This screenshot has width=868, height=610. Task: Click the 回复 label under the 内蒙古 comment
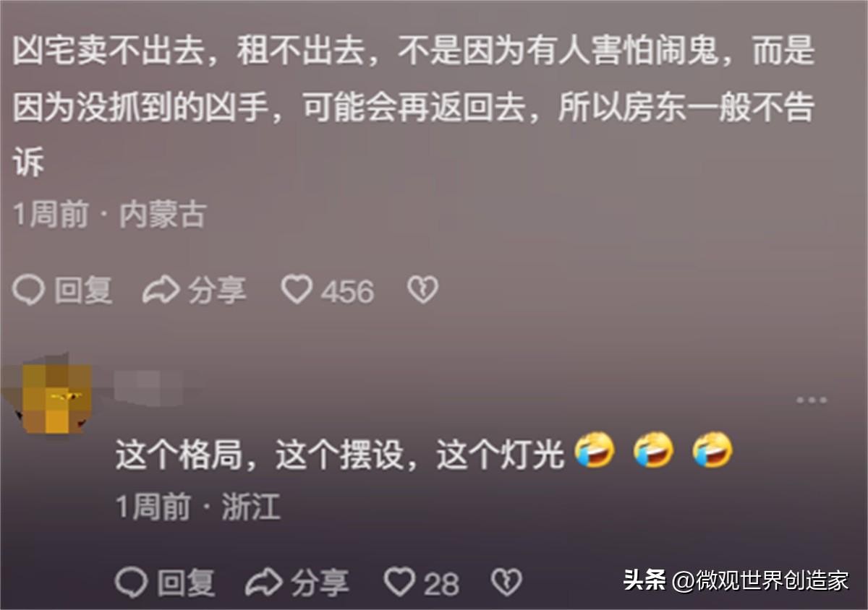84,291
